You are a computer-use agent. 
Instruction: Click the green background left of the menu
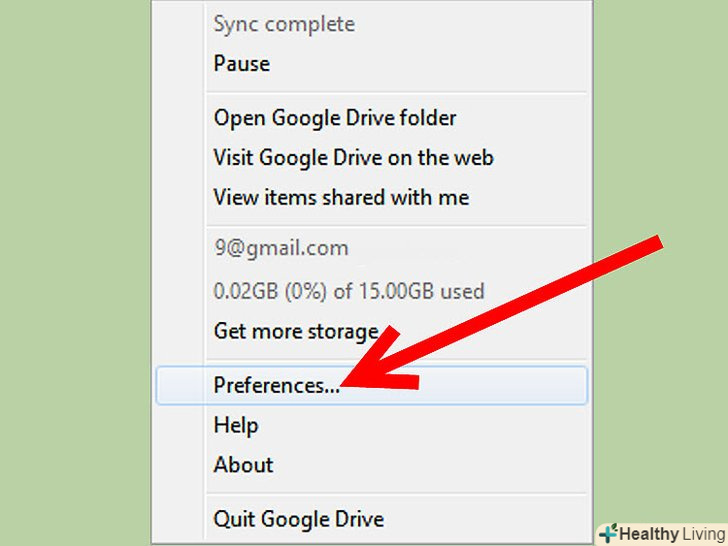pyautogui.click(x=75, y=270)
